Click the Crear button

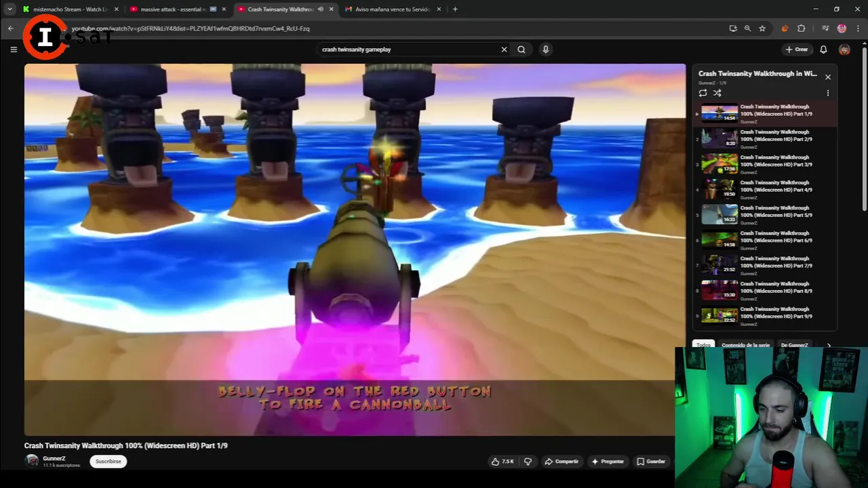coord(797,49)
